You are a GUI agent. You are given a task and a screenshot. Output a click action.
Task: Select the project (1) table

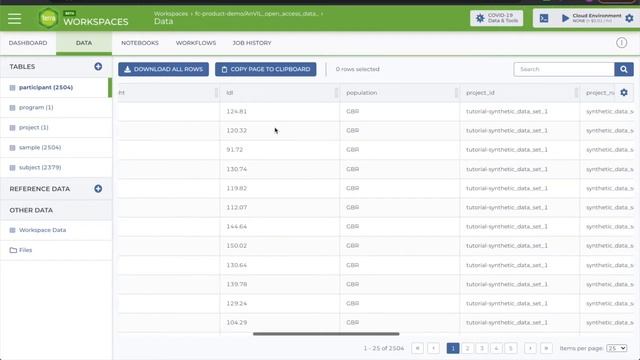(56, 127)
